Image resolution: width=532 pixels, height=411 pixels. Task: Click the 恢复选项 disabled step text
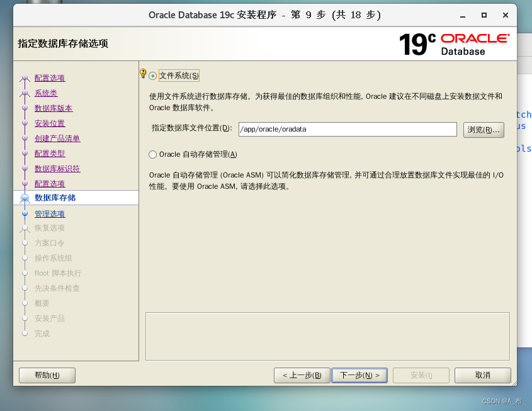click(x=50, y=228)
